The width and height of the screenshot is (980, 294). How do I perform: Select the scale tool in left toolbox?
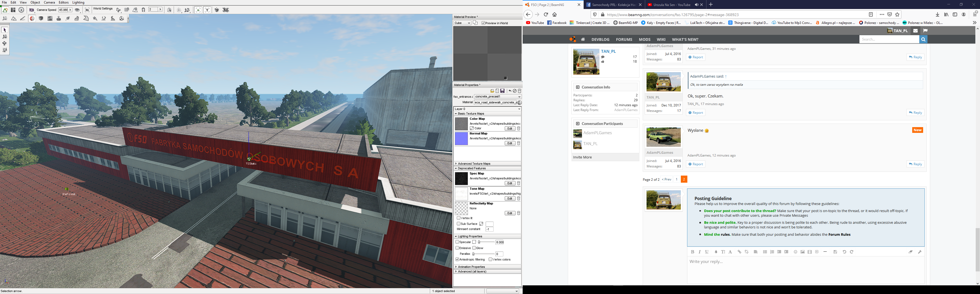(x=5, y=50)
